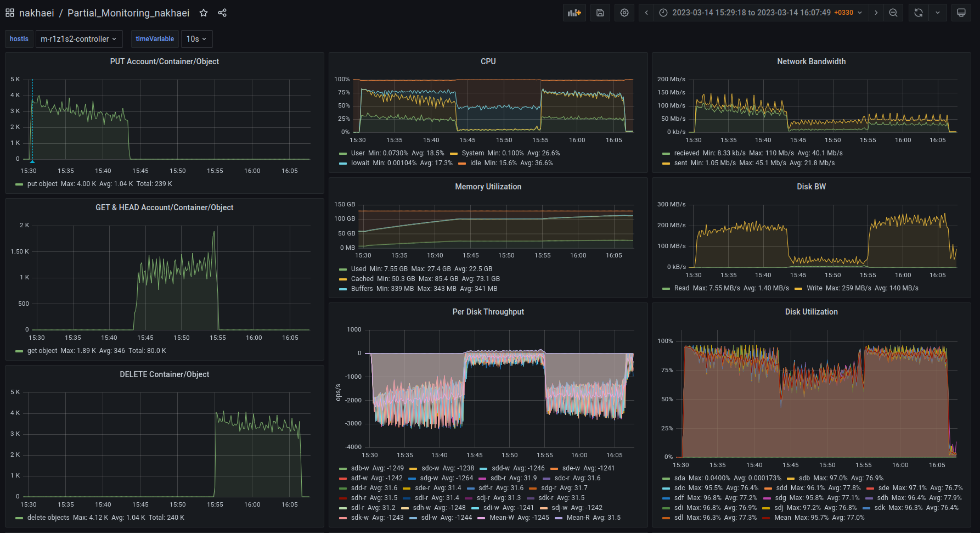Image resolution: width=980 pixels, height=533 pixels.
Task: Open dashboard settings gear
Action: [624, 13]
